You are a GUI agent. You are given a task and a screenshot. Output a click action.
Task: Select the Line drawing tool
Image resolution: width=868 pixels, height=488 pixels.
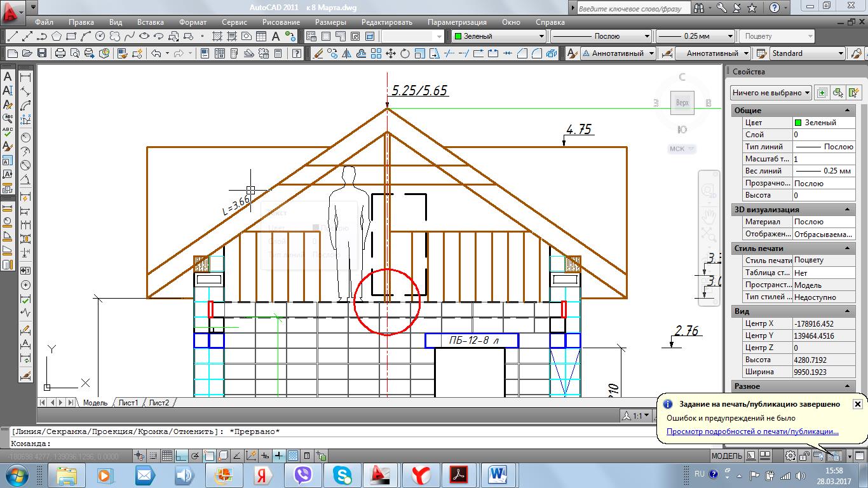coord(13,36)
